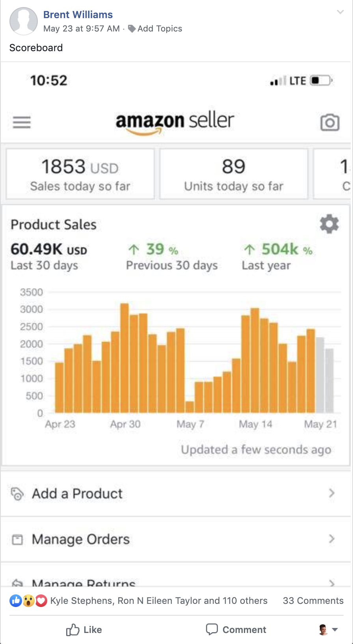Open the Add a Product menu item
This screenshot has width=353, height=644.
click(x=77, y=494)
